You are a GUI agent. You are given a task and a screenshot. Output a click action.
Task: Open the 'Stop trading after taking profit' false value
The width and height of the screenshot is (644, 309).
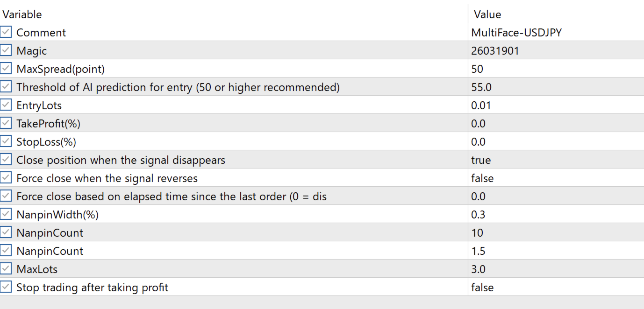point(482,288)
